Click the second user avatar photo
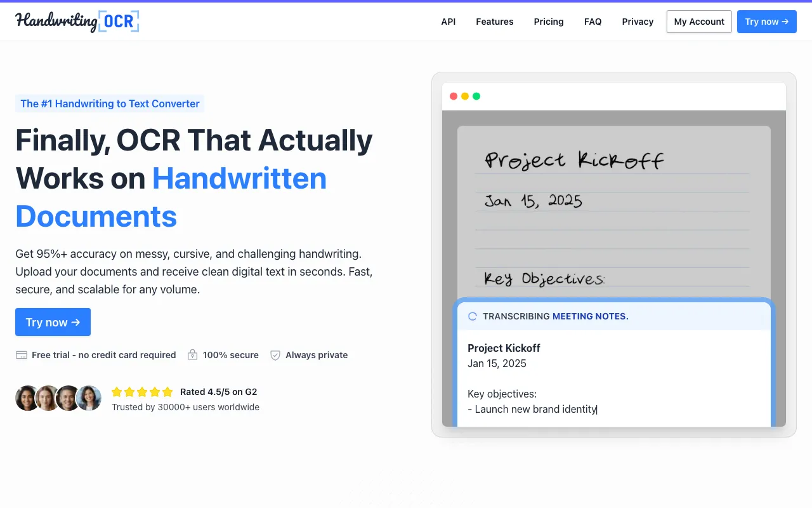This screenshot has height=508, width=812. click(x=48, y=398)
